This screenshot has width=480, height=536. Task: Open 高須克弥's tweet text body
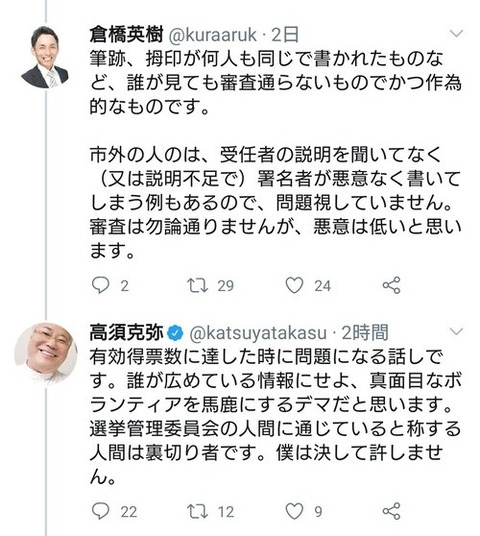[275, 416]
